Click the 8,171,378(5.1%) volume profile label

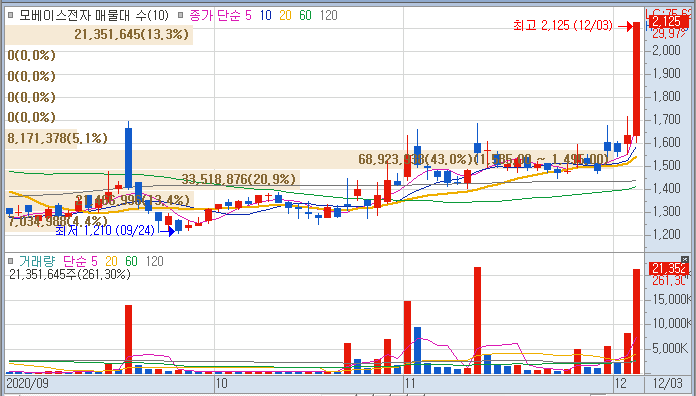pos(58,138)
